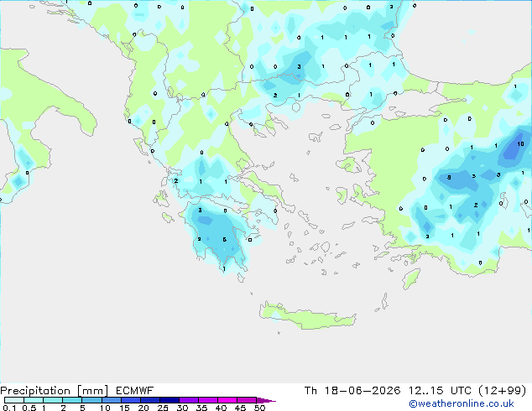Screen dimensions: 532x411
Task: Select the 30–35 mm purple legend swatch
Action: 189,400
